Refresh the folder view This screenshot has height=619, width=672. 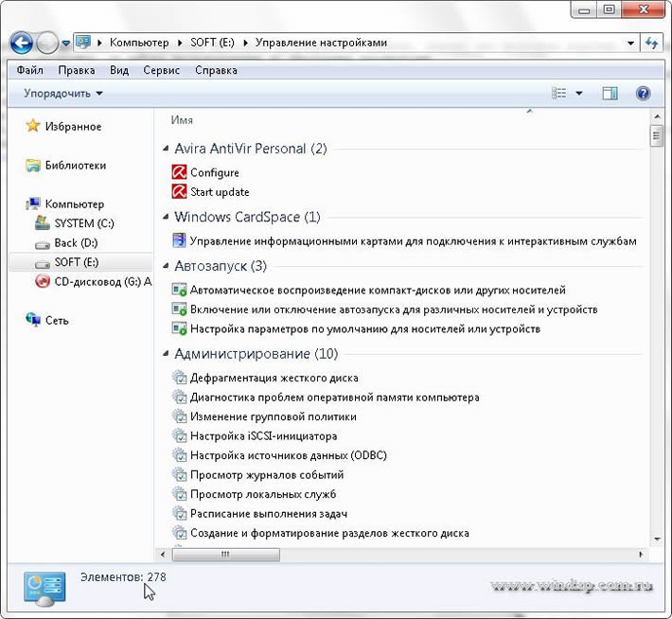pyautogui.click(x=652, y=43)
